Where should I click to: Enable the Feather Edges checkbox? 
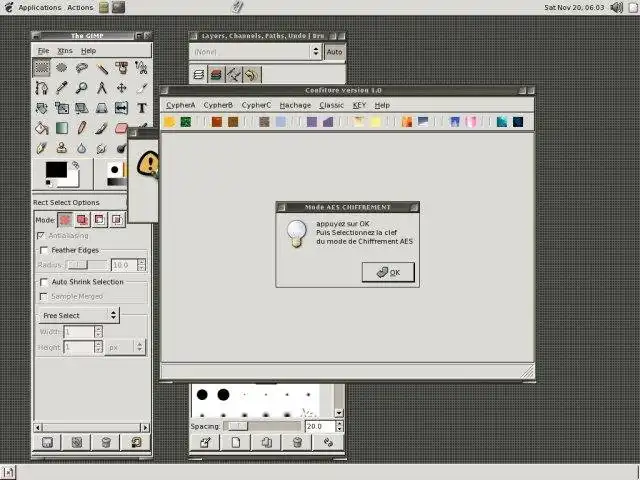click(44, 250)
